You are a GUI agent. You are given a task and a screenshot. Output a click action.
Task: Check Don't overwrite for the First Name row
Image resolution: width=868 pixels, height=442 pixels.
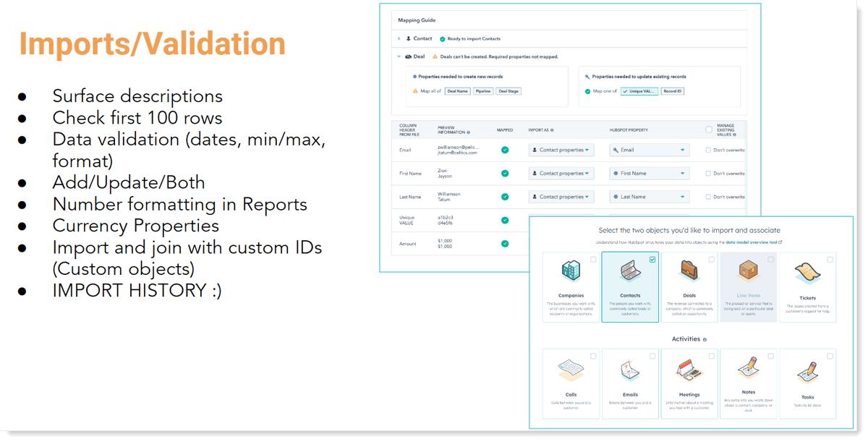pyautogui.click(x=708, y=174)
